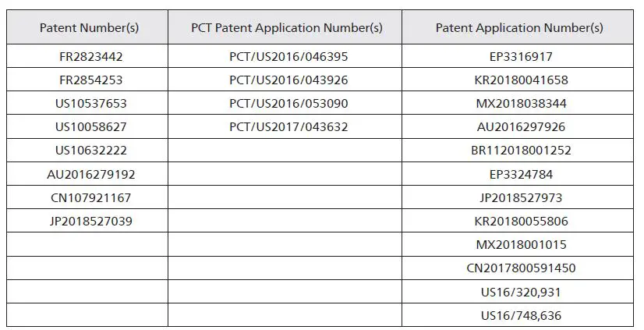Select PCT application PCT/US2017/043632

point(288,127)
